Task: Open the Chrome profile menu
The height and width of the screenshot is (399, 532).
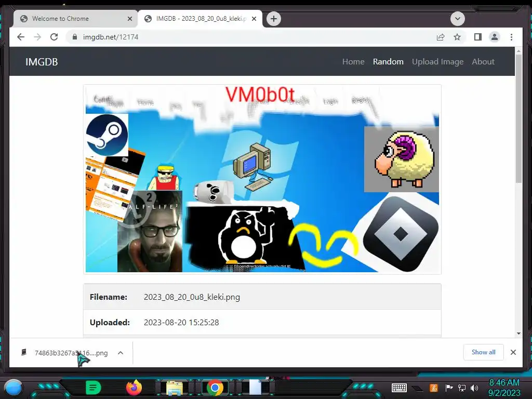Action: 495,37
